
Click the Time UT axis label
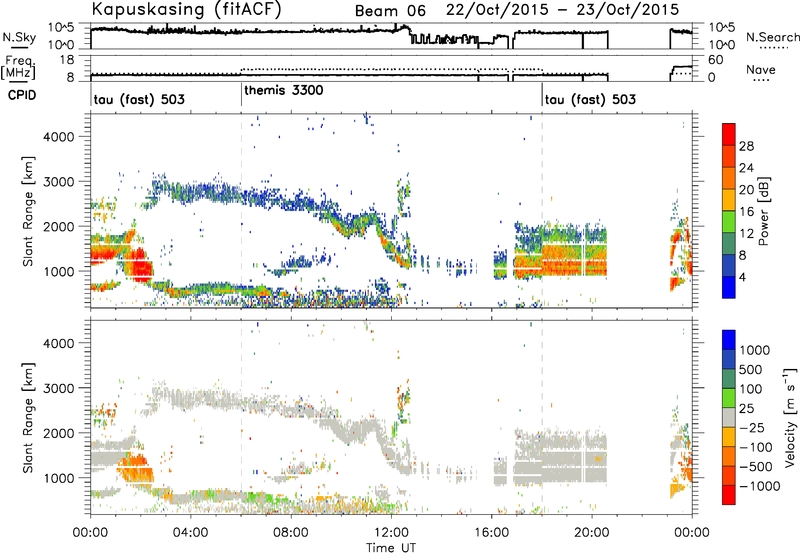(391, 548)
